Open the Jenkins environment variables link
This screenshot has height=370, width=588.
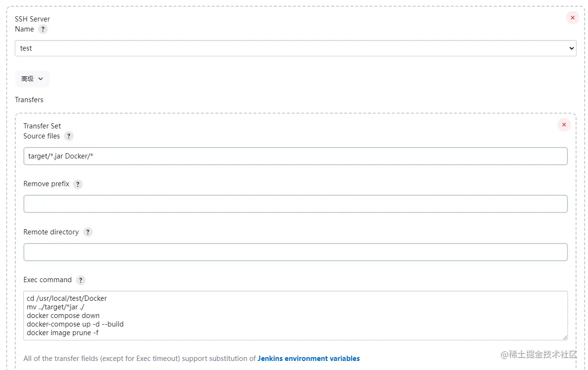tap(309, 359)
